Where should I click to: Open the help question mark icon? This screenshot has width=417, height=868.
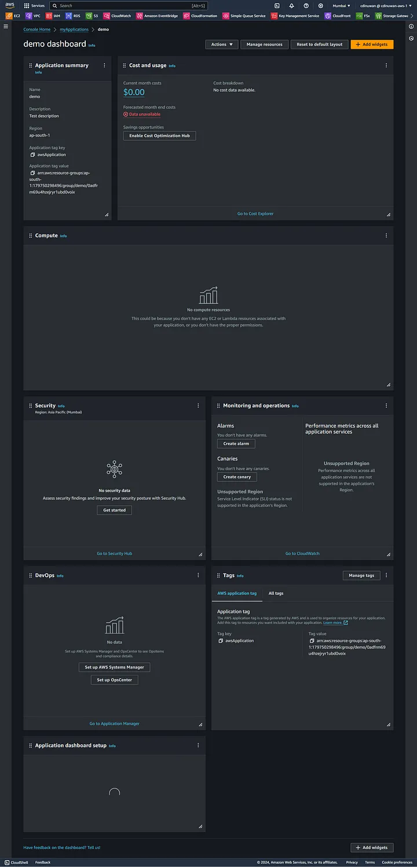pos(306,5)
